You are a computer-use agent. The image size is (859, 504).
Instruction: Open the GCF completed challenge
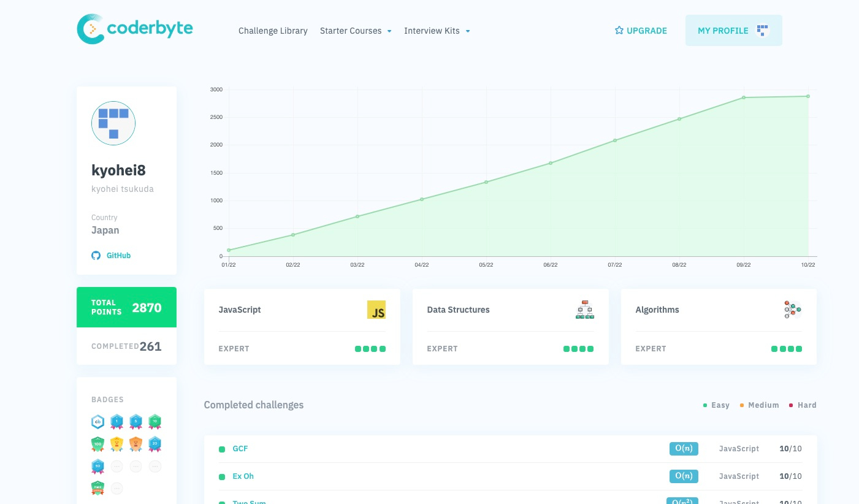pos(240,449)
